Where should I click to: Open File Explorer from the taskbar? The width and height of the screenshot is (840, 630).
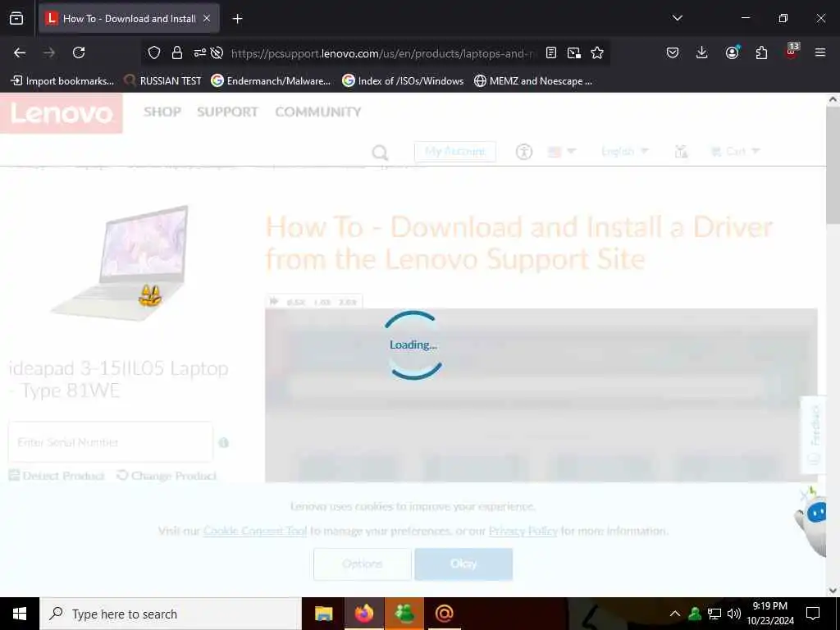323,614
